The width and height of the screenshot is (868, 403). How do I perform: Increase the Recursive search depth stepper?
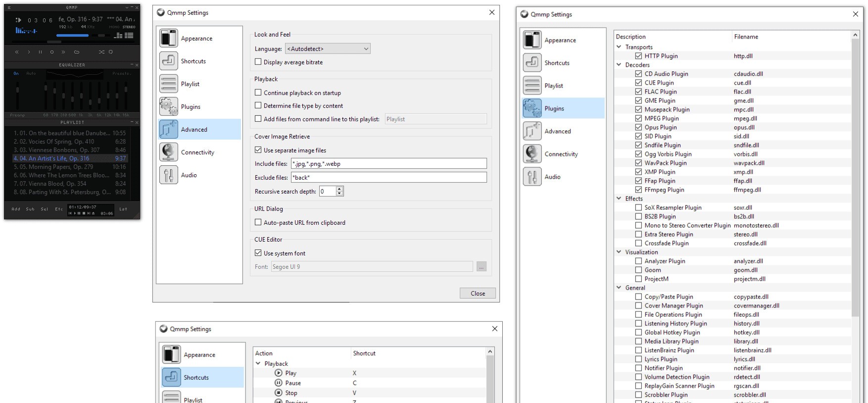pyautogui.click(x=339, y=189)
